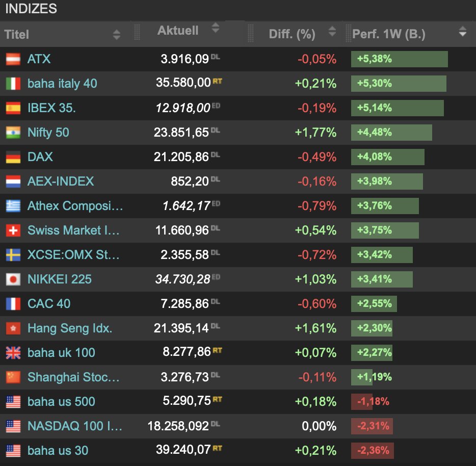Click the Spain flag beside IBEX 35
Viewport: 476px width, 466px height.
(13, 108)
